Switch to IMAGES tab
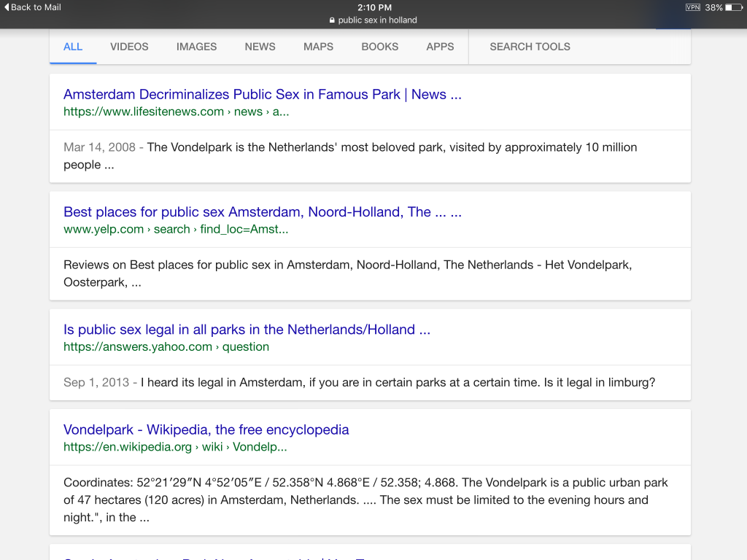747x560 pixels. pos(196,47)
